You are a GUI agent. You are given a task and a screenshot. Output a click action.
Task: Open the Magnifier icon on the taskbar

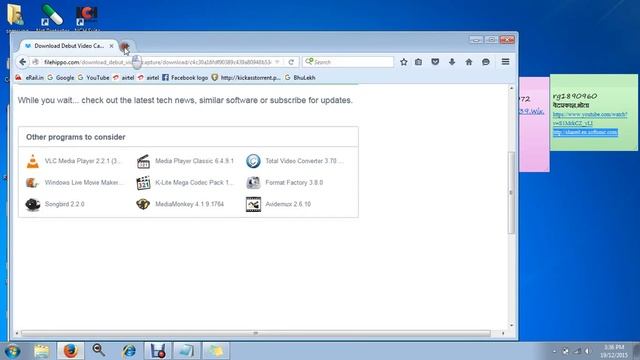point(99,351)
